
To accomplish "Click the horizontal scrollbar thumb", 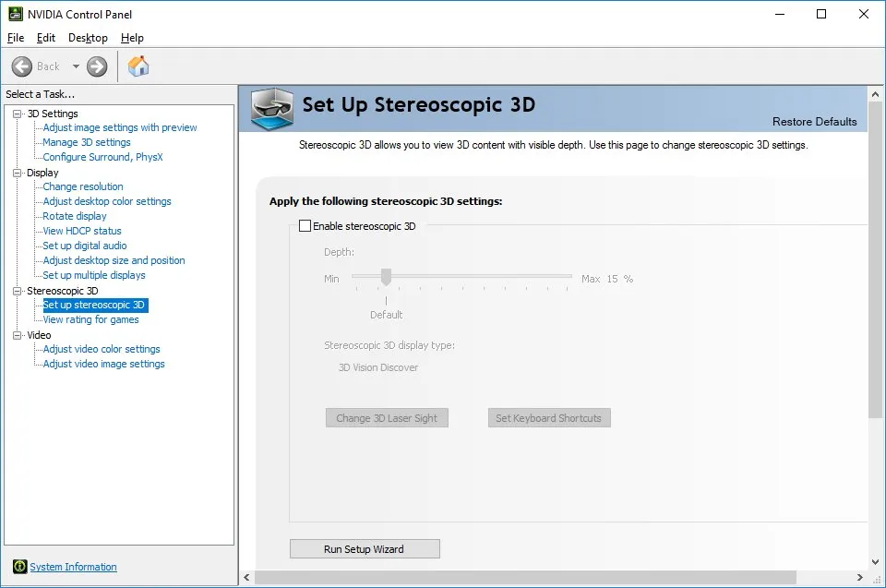I will [x=525, y=577].
